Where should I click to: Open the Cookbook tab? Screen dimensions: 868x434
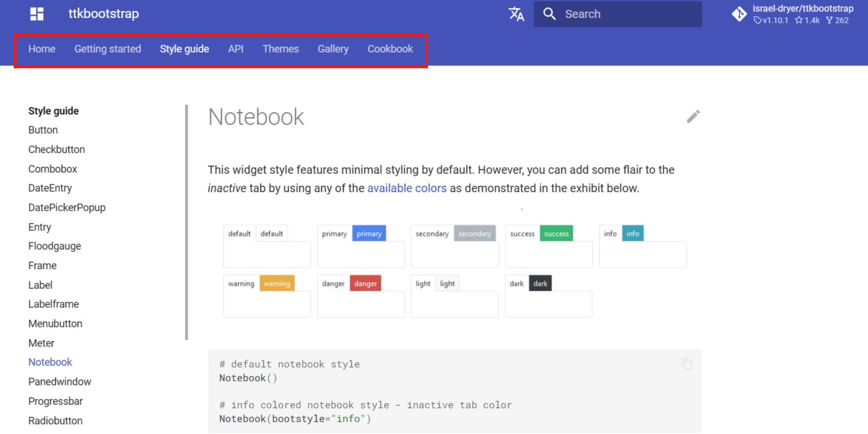390,49
